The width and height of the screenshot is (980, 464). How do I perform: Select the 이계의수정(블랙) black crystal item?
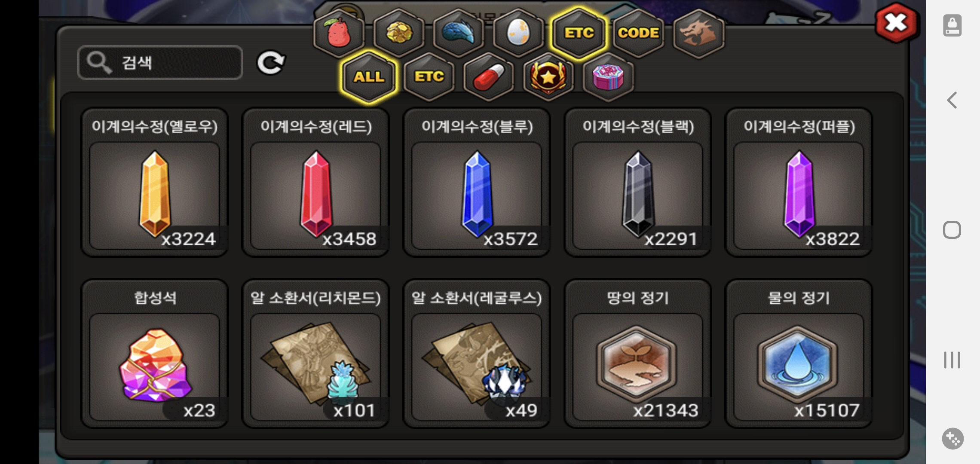[638, 182]
